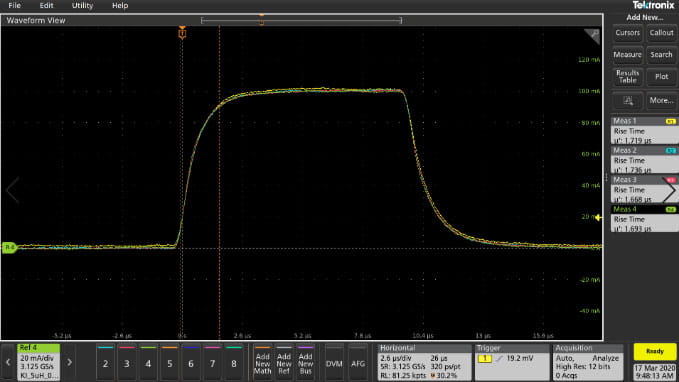Open the Add New Math button
The height and width of the screenshot is (382, 679).
[x=262, y=363]
